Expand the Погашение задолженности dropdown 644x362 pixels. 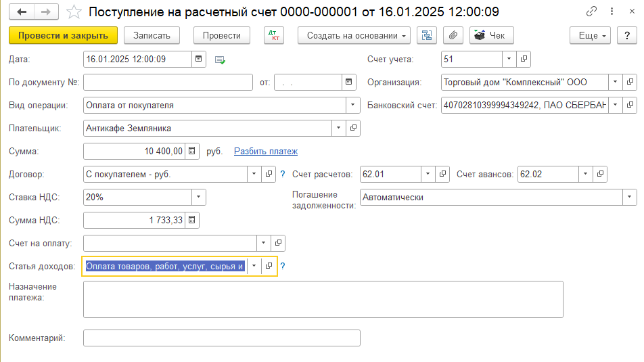click(629, 197)
